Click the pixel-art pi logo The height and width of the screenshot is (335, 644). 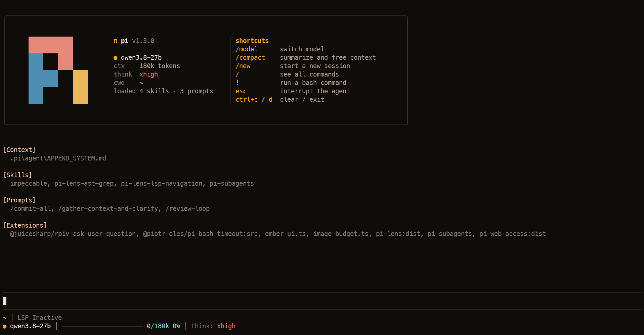(x=58, y=70)
